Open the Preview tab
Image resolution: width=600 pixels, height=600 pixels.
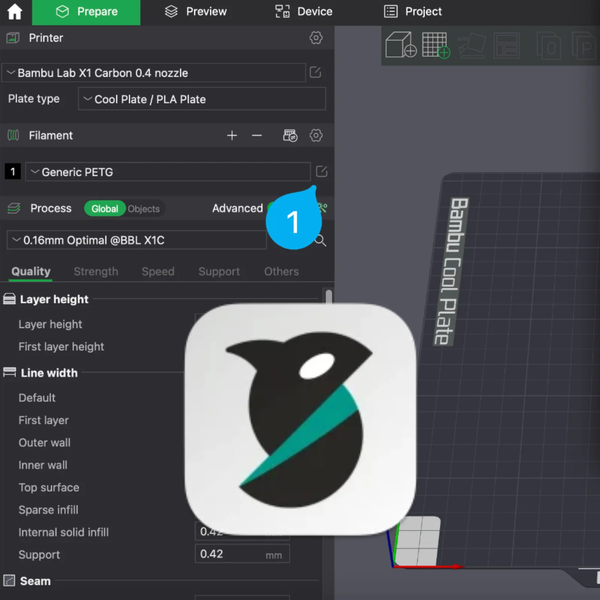(x=196, y=12)
